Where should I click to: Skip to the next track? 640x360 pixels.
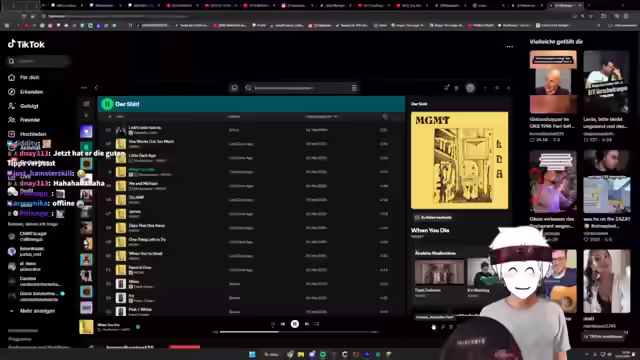(x=307, y=324)
